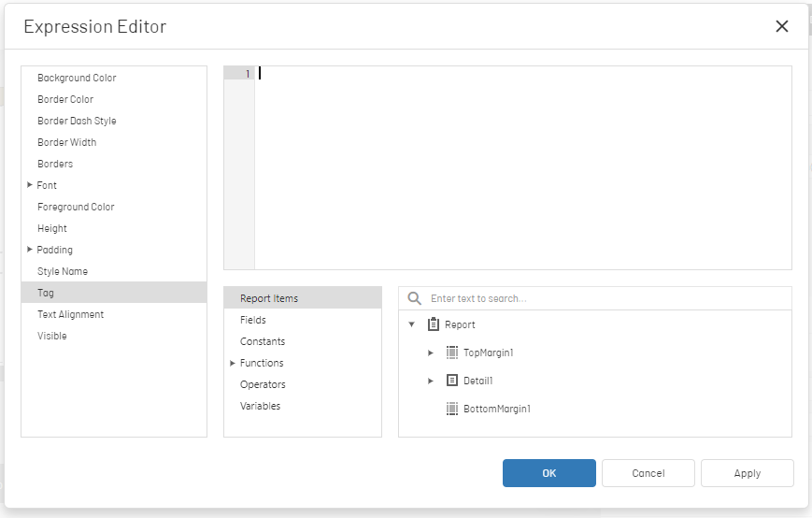Collapse the Report tree node

click(x=412, y=324)
